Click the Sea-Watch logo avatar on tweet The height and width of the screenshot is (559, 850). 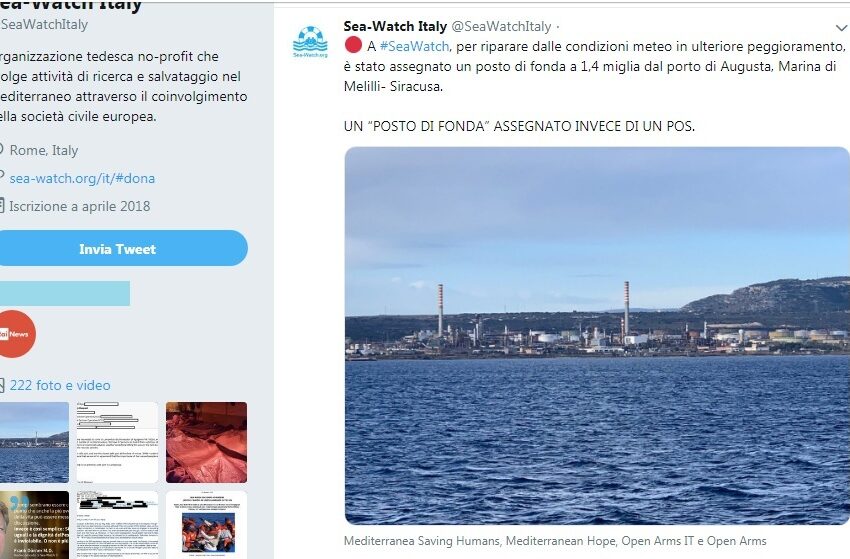pos(310,42)
